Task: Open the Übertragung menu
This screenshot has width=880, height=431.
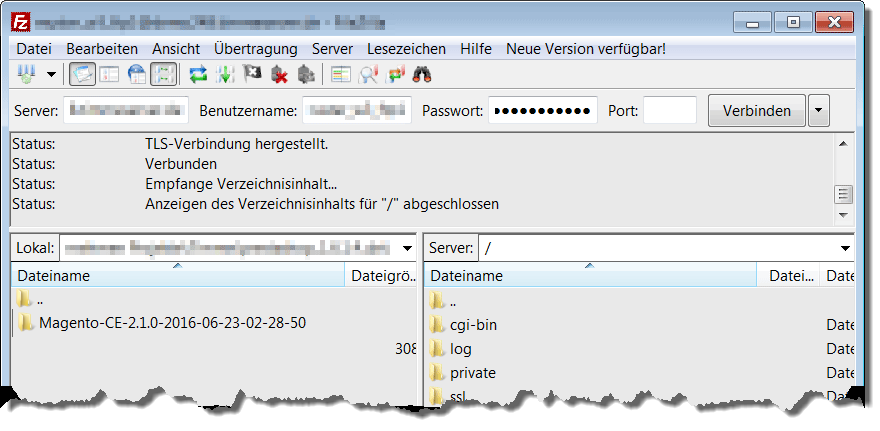Action: [255, 49]
